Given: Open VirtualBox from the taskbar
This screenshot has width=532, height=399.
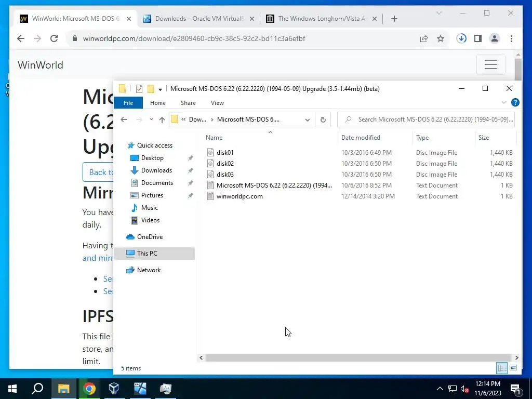Looking at the screenshot, I should tap(114, 388).
